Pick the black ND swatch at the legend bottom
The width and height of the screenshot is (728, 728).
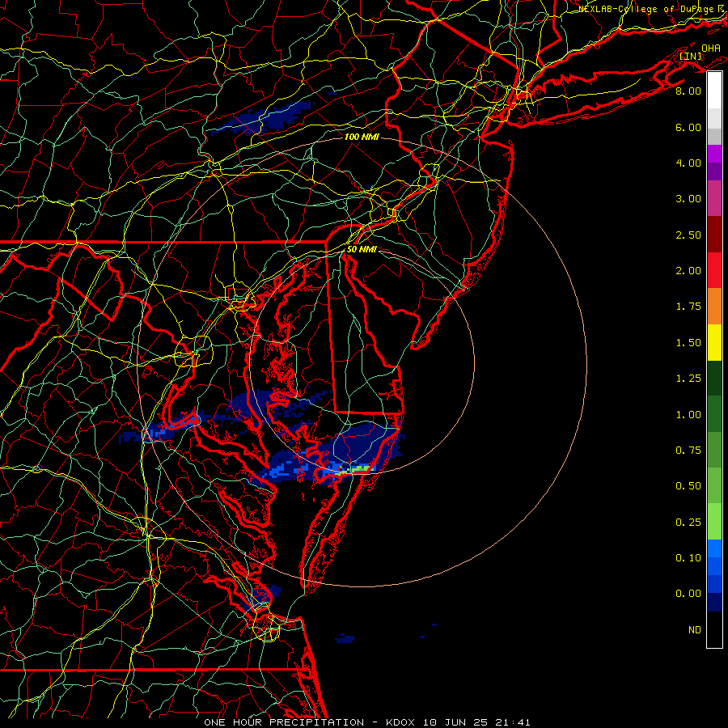coord(714,629)
